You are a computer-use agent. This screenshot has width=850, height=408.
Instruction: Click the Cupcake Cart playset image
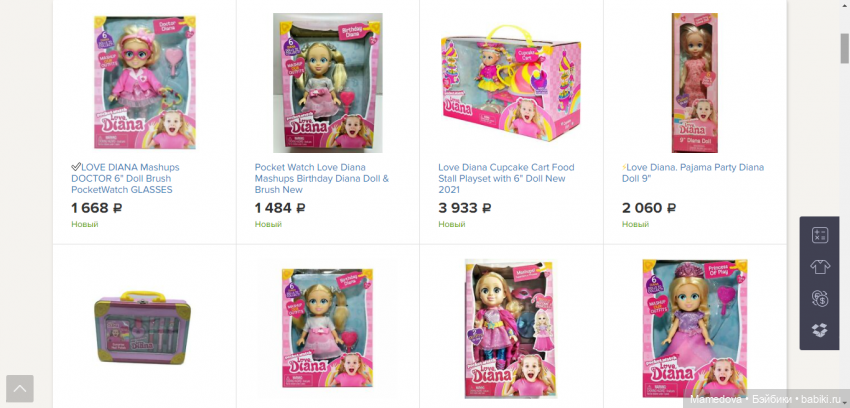click(x=511, y=84)
